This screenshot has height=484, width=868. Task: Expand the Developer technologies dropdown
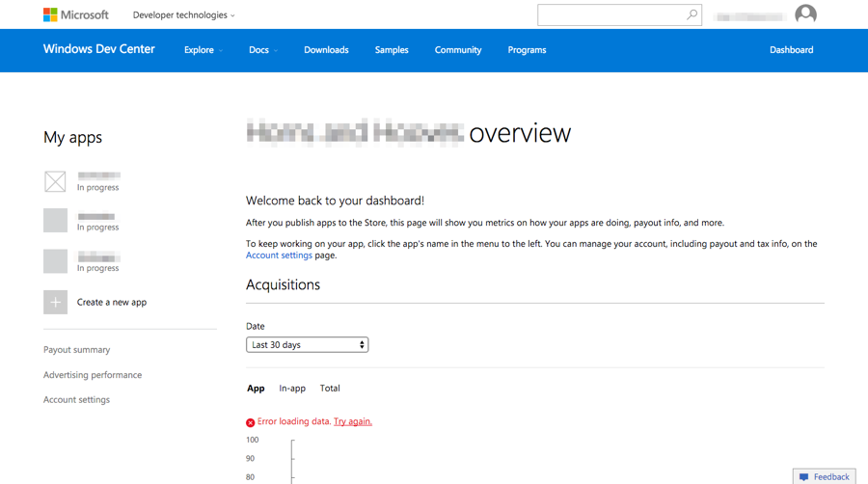pyautogui.click(x=183, y=15)
